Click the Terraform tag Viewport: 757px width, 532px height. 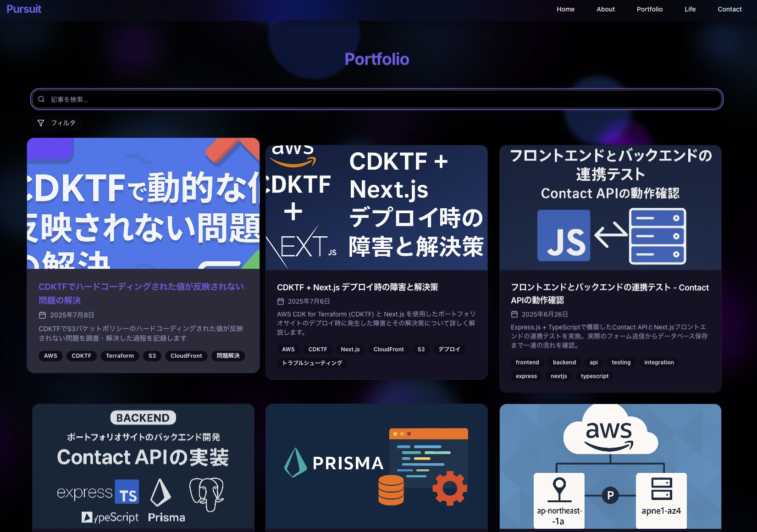point(120,356)
